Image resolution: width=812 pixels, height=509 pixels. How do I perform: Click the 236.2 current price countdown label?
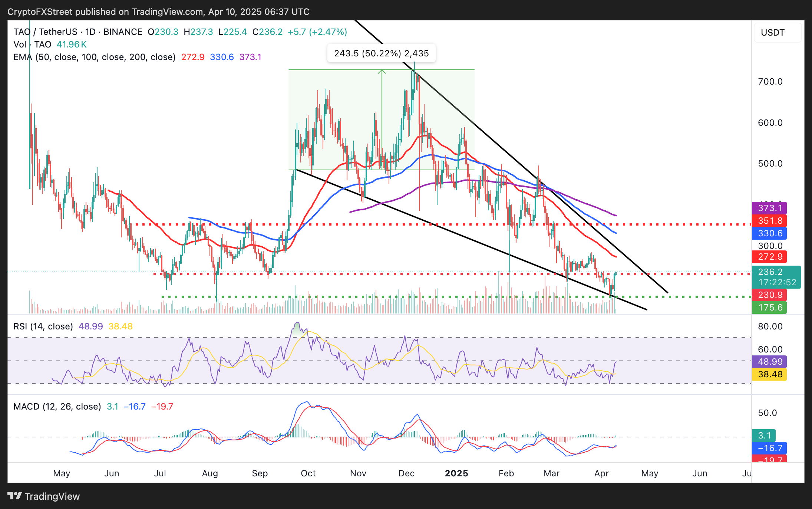tap(776, 277)
